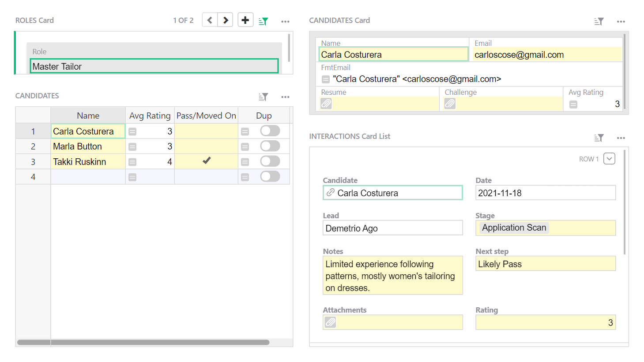
Task: Open the ROLES Card three-dot menu
Action: (286, 21)
